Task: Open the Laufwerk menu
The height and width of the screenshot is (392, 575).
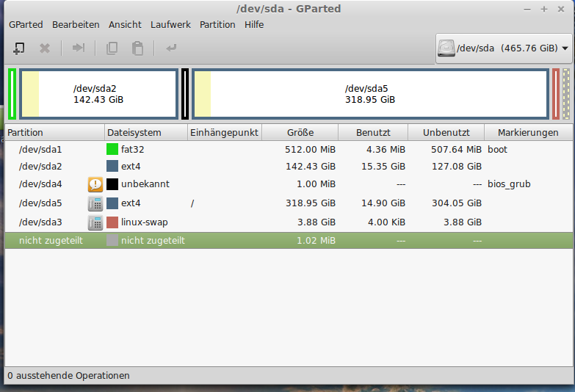Action: point(170,24)
